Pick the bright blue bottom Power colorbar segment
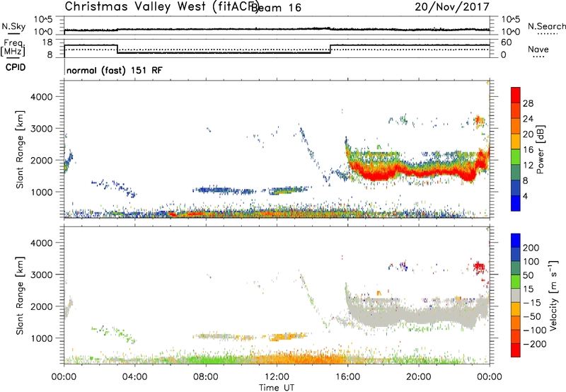This screenshot has height=392, width=566. tap(516, 203)
